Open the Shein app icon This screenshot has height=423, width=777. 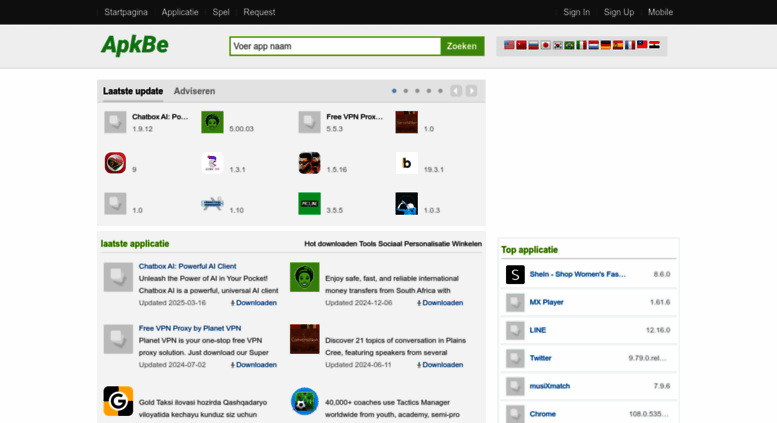point(515,274)
